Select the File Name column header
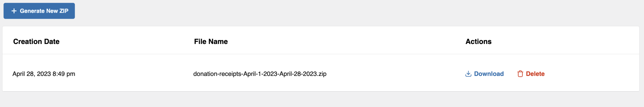Image resolution: width=644 pixels, height=107 pixels. pos(211,41)
